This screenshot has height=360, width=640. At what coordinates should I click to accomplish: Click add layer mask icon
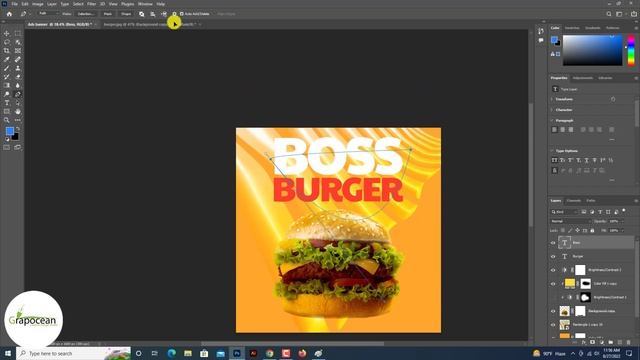[593, 342]
